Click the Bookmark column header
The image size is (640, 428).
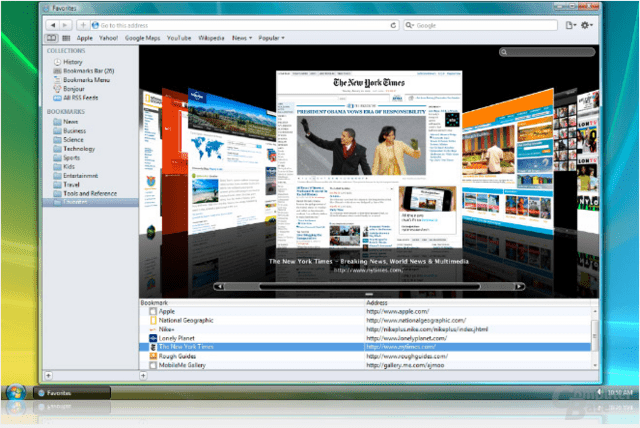pyautogui.click(x=251, y=303)
